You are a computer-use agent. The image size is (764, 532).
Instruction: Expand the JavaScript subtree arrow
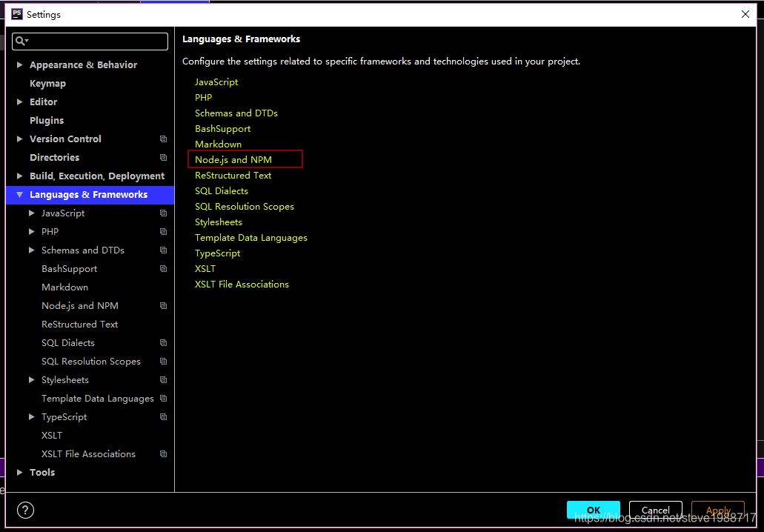click(x=32, y=213)
